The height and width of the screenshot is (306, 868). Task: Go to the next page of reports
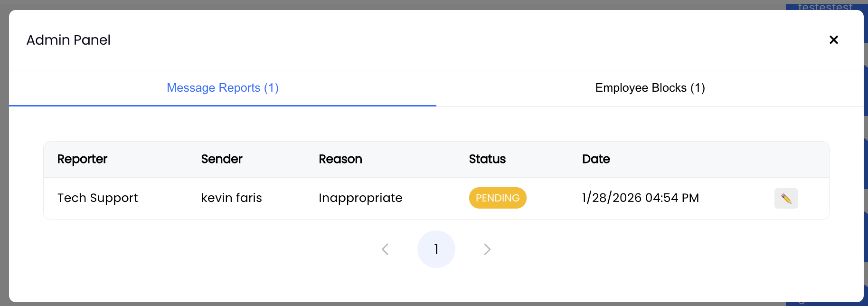pyautogui.click(x=487, y=249)
